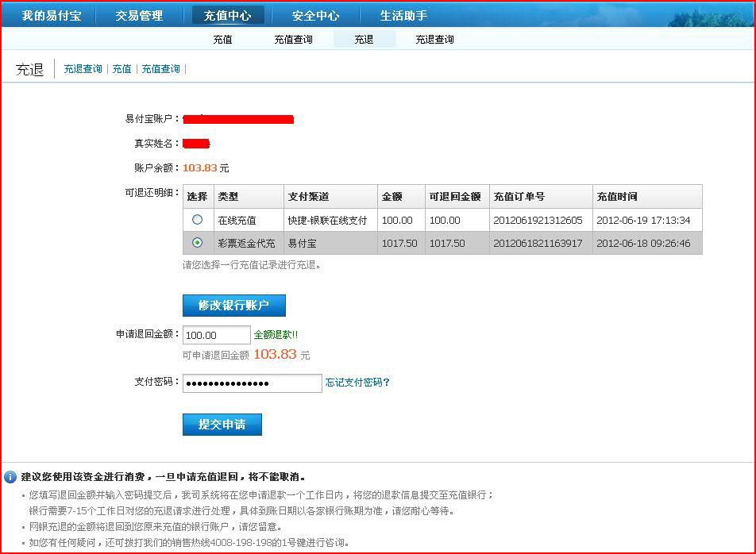Focus the 支付密码 password field
Image resolution: width=756 pixels, height=554 pixels.
[x=252, y=383]
